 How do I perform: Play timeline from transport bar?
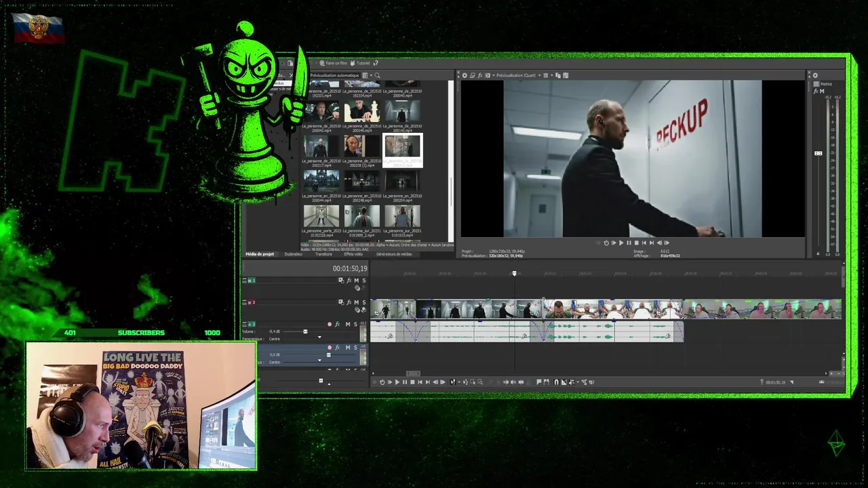click(397, 382)
